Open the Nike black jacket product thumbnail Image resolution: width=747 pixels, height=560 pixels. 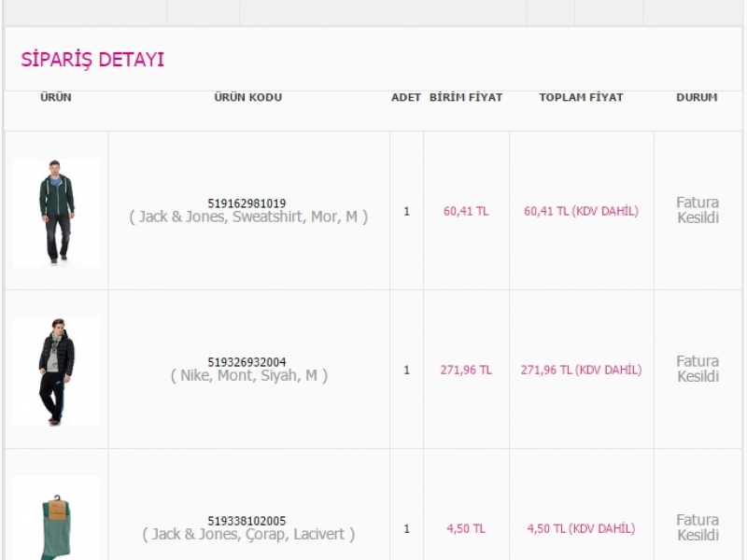point(56,371)
